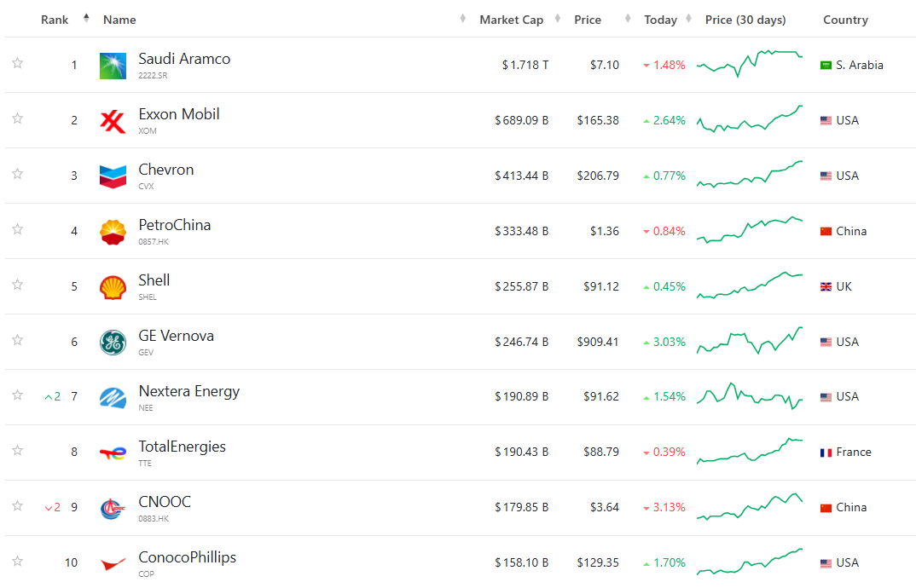Click the TotalEnergies logo icon

point(113,453)
